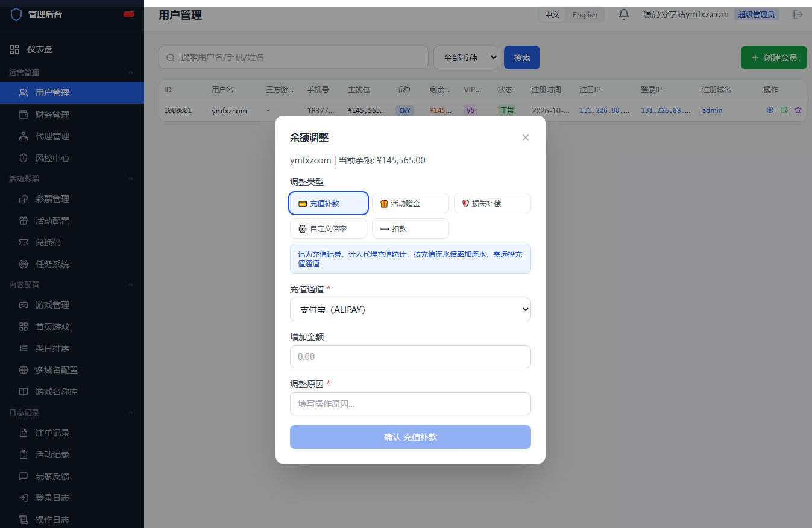Click the logout icon in the header
Image resolution: width=812 pixels, height=528 pixels.
click(798, 14)
